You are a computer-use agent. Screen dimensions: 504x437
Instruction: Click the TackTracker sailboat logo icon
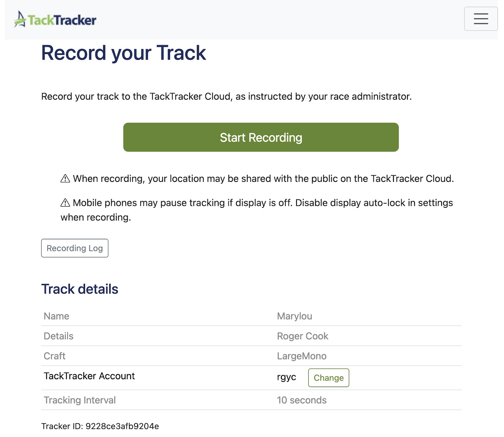click(x=20, y=19)
